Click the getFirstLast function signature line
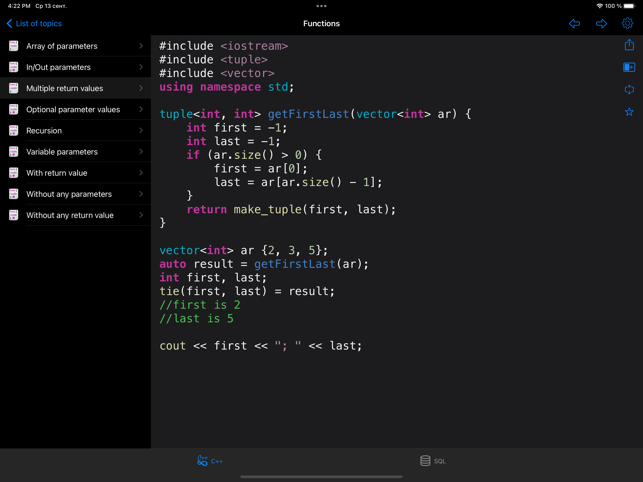Viewport: 643px width, 482px height. coord(315,114)
